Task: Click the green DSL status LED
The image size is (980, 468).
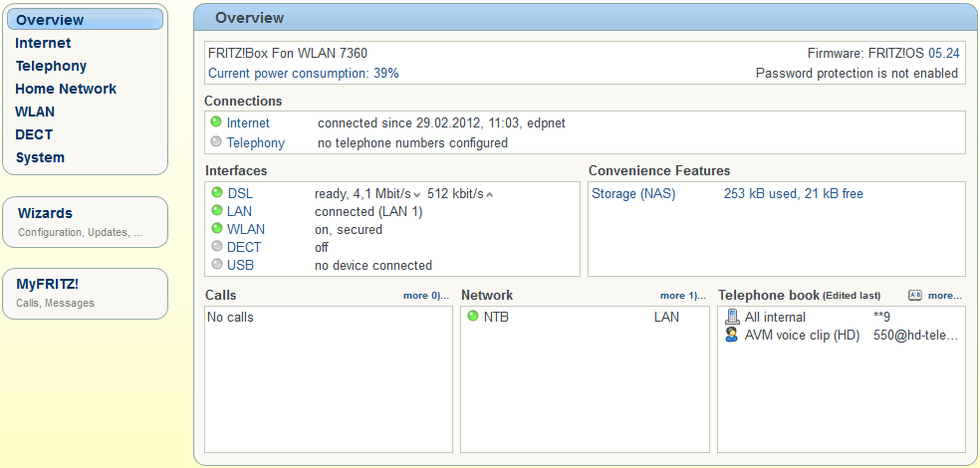Action: coord(217,192)
